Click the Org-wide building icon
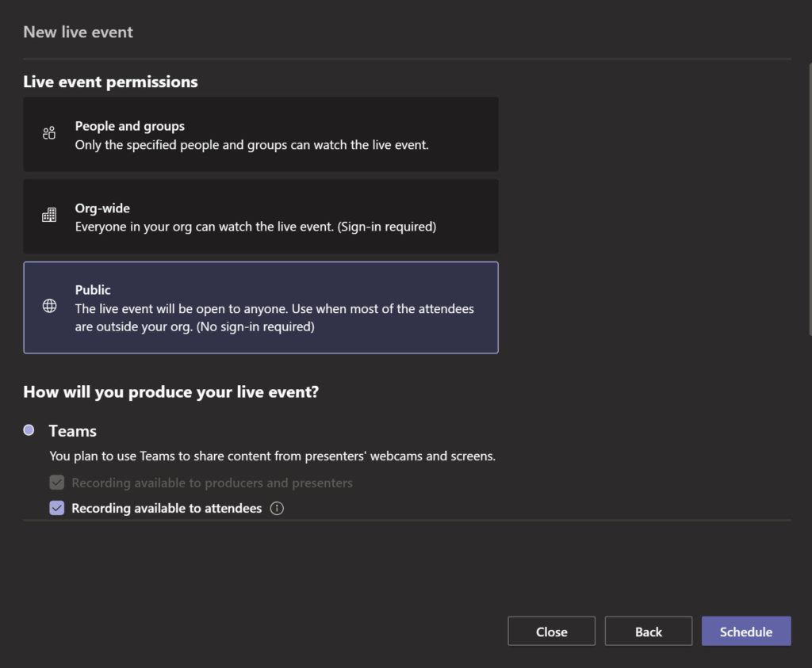812x668 pixels. coord(48,216)
